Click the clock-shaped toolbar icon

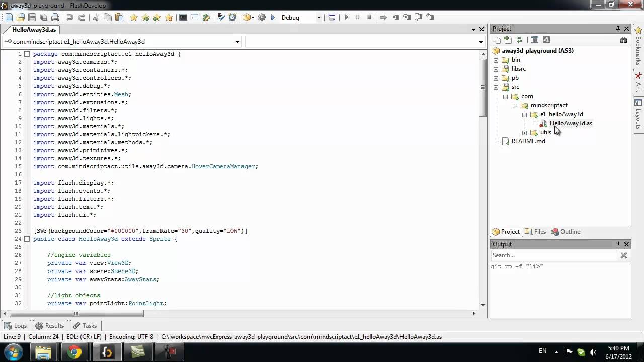coord(232,17)
